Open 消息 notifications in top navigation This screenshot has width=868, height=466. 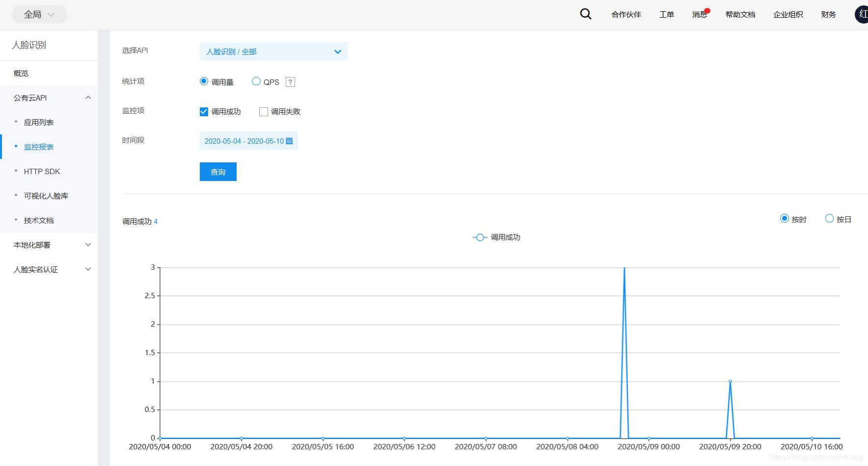coord(700,15)
